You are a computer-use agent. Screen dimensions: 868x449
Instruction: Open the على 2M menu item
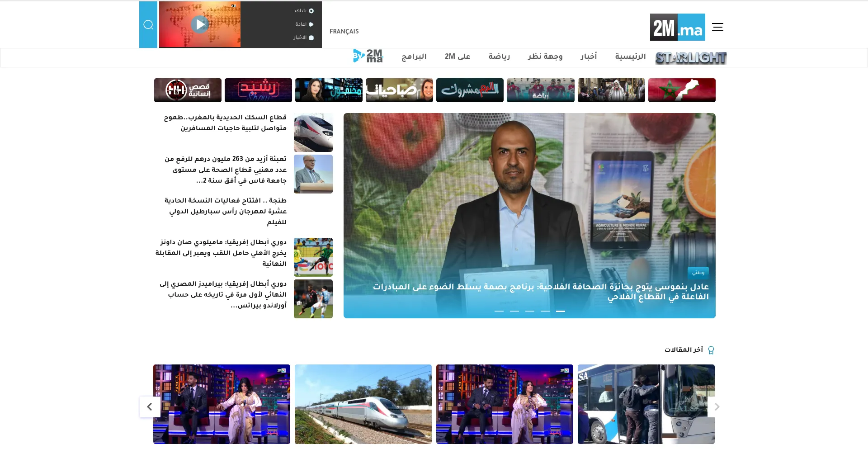pyautogui.click(x=458, y=57)
